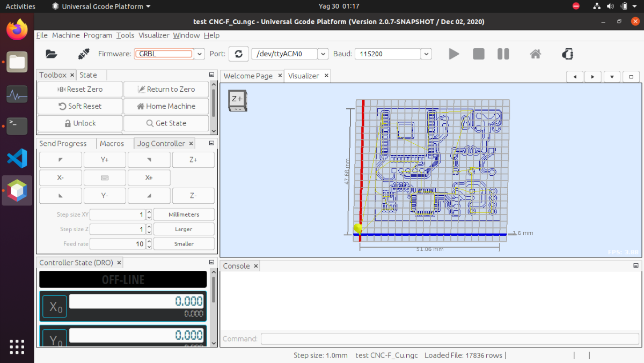This screenshot has height=363, width=644.
Task: Open the Machine menu
Action: click(66, 35)
